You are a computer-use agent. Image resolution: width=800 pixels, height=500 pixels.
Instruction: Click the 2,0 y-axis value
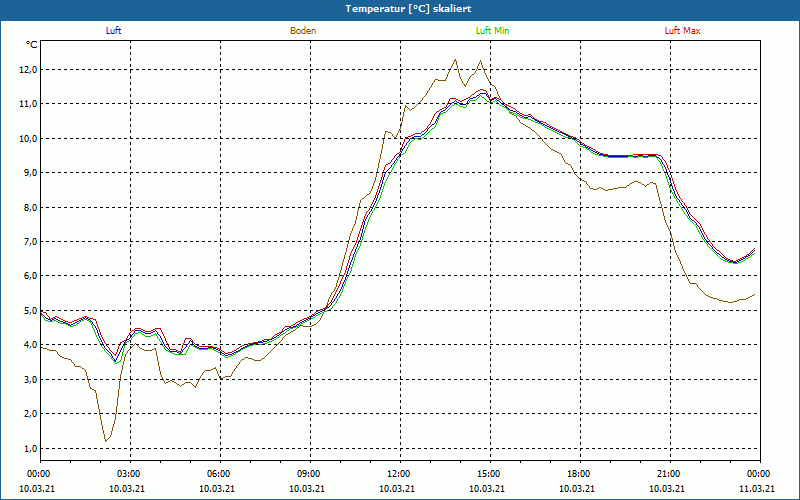[x=30, y=414]
